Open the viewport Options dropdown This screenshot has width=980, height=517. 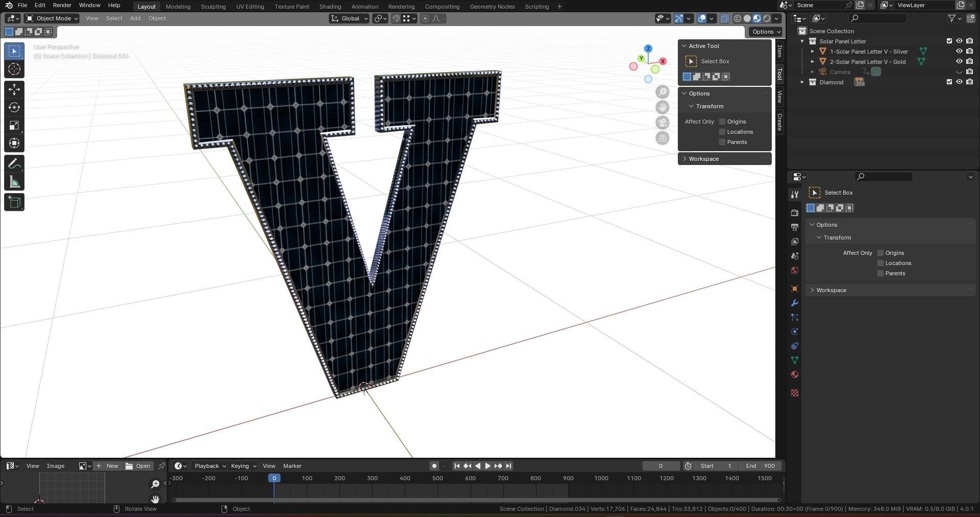click(x=766, y=32)
